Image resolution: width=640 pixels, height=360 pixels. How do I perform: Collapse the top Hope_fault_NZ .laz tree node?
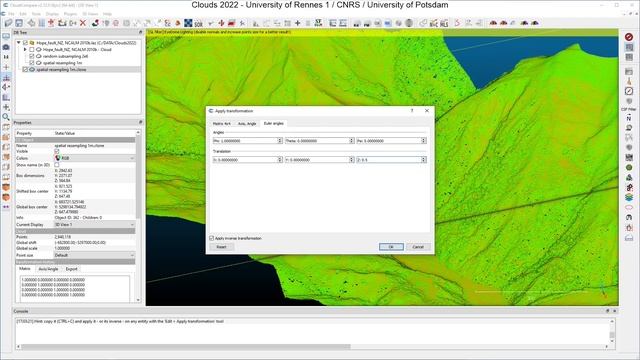[19, 42]
